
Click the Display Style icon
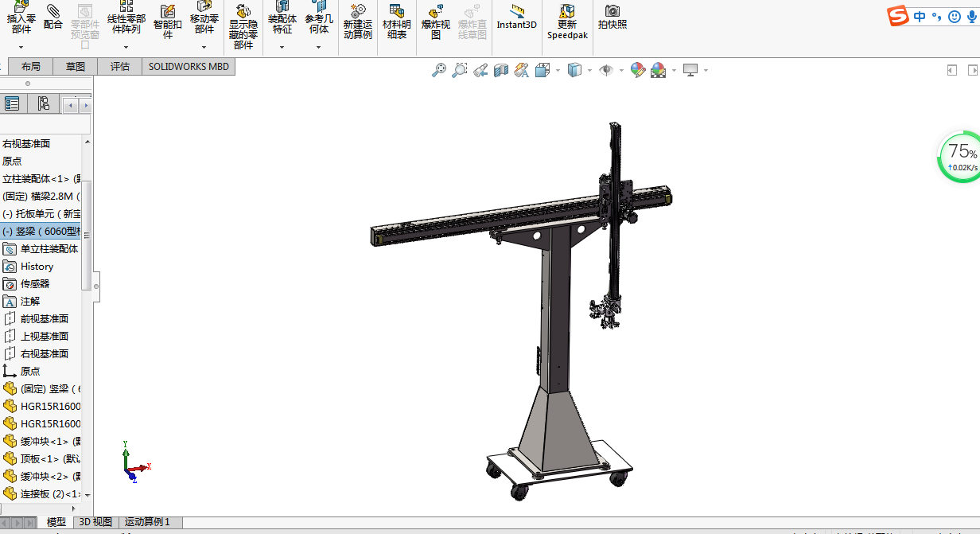(x=575, y=70)
